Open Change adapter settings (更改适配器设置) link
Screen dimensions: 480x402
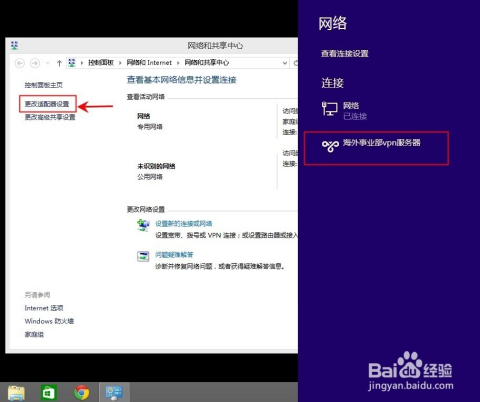47,104
